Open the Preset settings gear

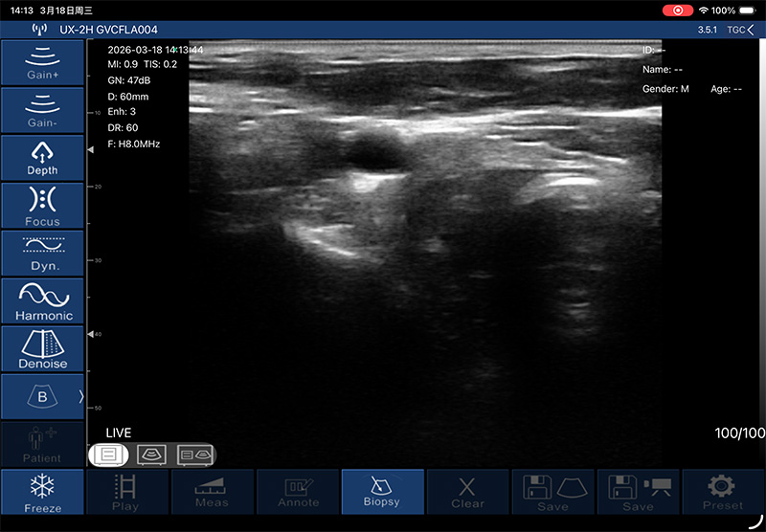click(x=723, y=492)
